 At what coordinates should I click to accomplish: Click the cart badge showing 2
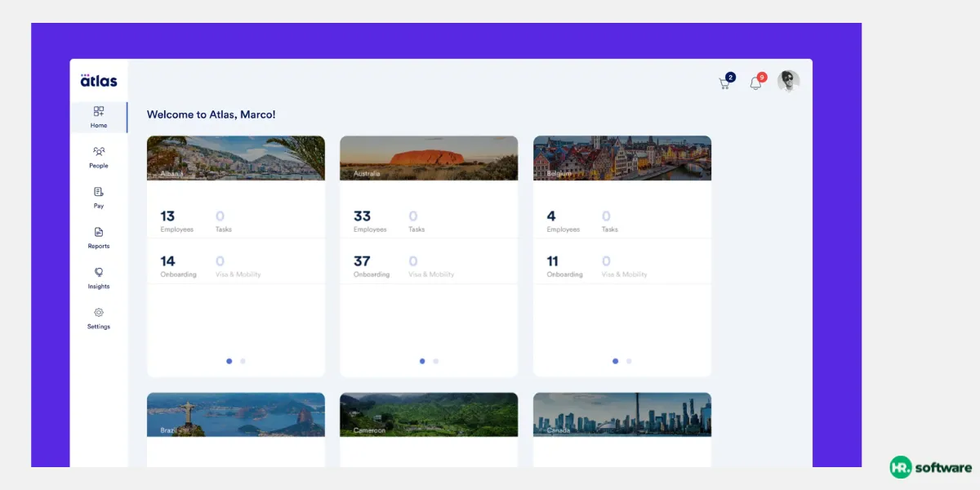coord(730,77)
